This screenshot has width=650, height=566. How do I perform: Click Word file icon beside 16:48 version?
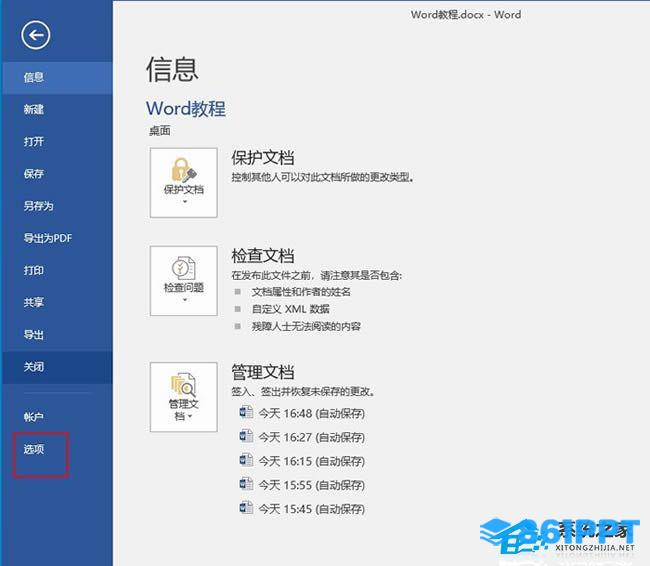pyautogui.click(x=246, y=413)
